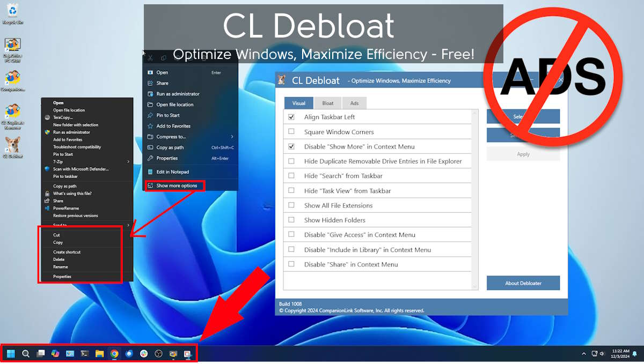644x364 pixels.
Task: Click the Notepad icon beside Edit in Notepad
Action: tap(151, 172)
